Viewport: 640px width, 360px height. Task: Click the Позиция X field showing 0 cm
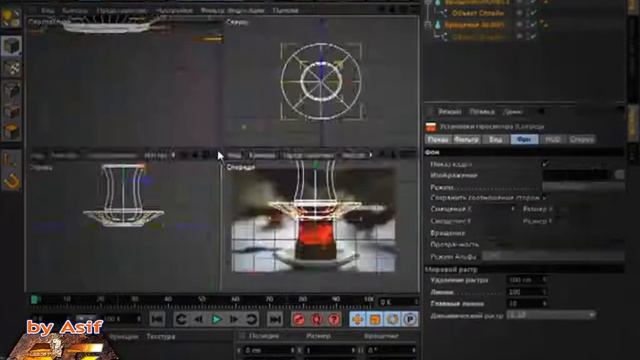tap(268, 350)
